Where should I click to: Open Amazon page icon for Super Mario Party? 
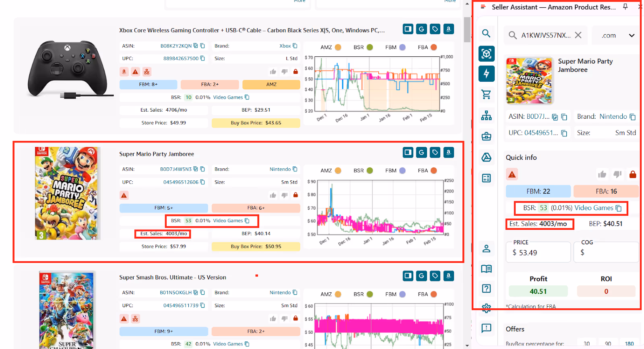pos(448,152)
